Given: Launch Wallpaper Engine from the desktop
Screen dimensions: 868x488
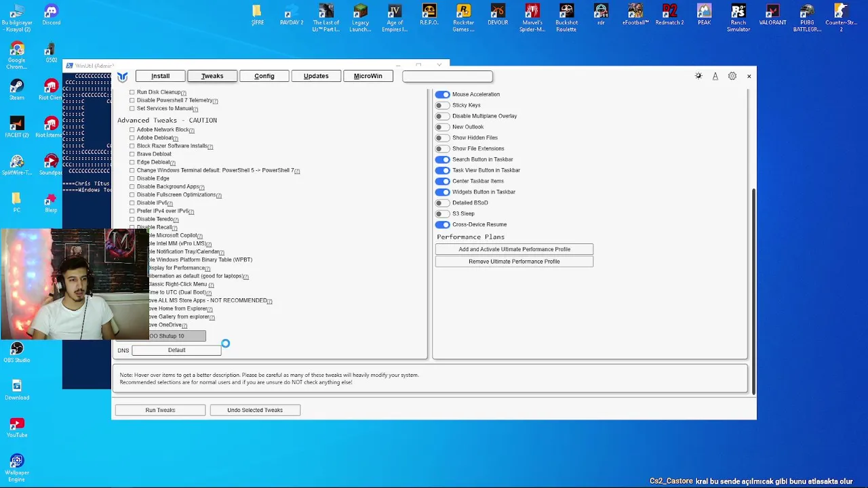Looking at the screenshot, I should pos(17,468).
